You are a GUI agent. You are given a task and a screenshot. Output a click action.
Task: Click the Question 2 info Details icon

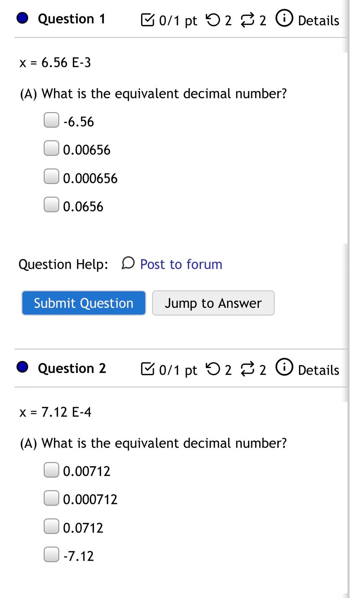284,368
